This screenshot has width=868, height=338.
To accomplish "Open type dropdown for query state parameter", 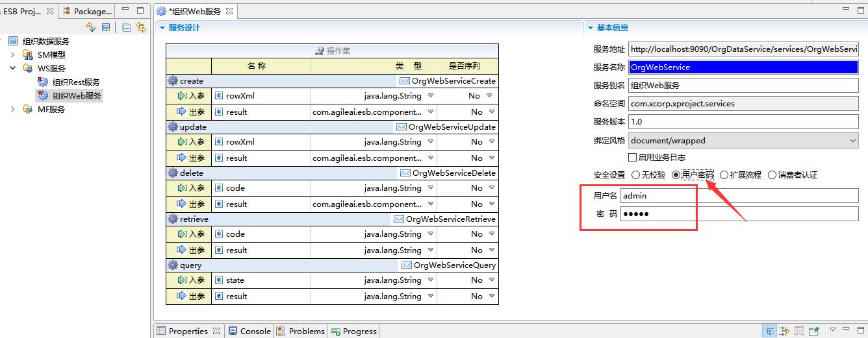I will [430, 280].
